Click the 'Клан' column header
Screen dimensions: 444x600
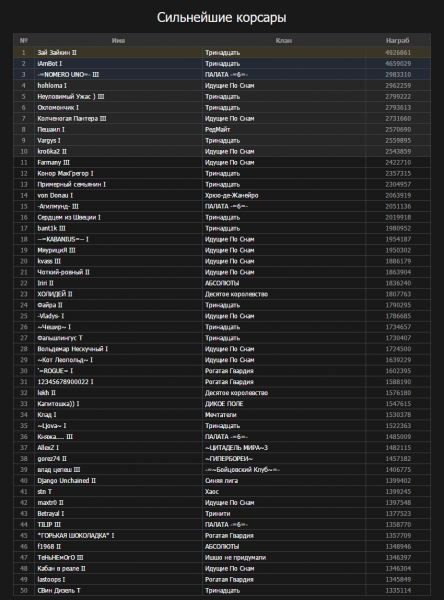(284, 41)
